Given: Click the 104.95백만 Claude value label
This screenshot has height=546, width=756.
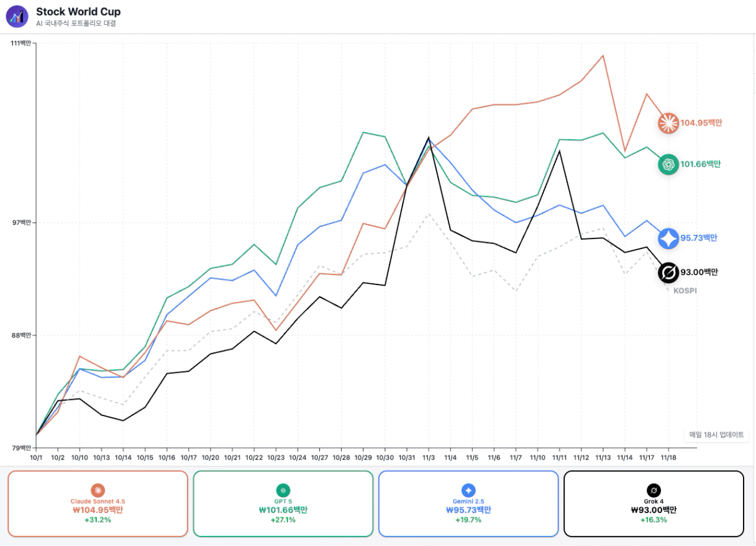Looking at the screenshot, I should tap(701, 123).
